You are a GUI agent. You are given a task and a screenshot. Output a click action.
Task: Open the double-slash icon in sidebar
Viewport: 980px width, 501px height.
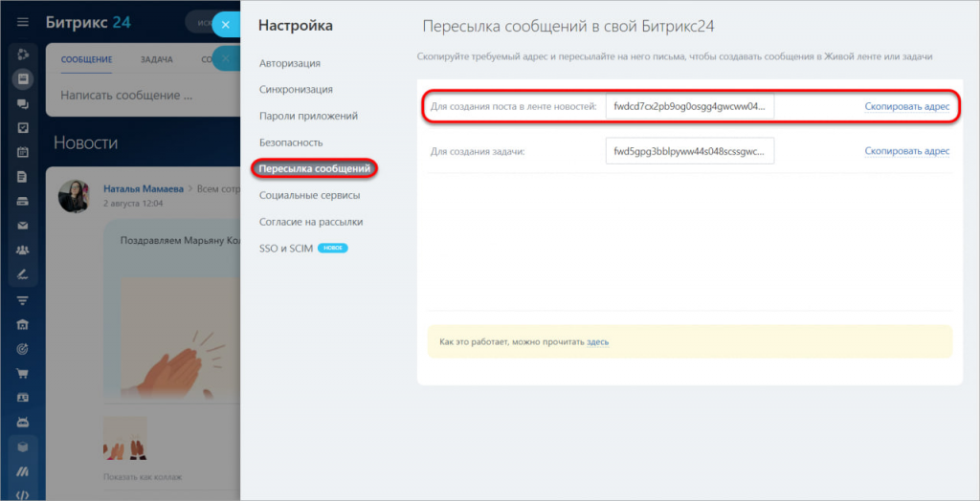click(x=23, y=471)
